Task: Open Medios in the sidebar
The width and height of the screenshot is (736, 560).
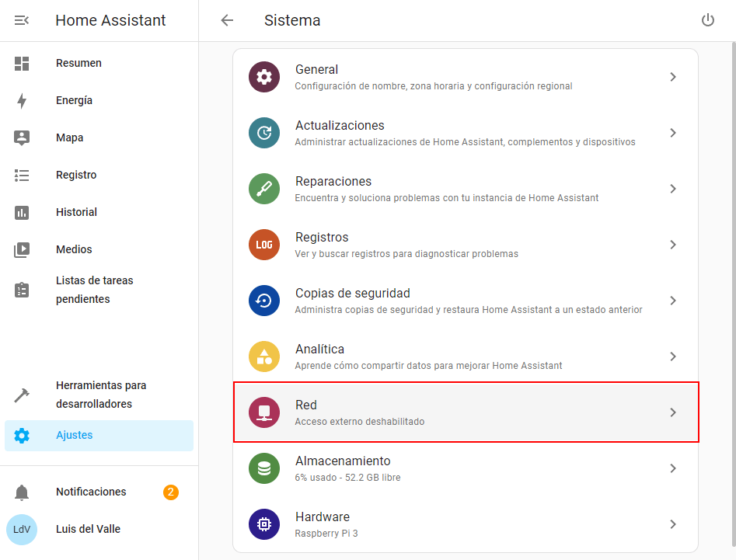Action: click(x=99, y=250)
